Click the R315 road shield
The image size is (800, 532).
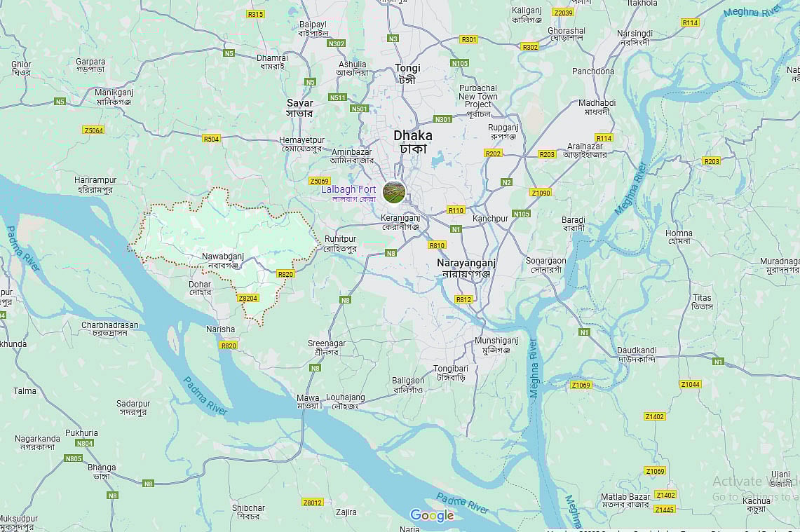pos(256,14)
